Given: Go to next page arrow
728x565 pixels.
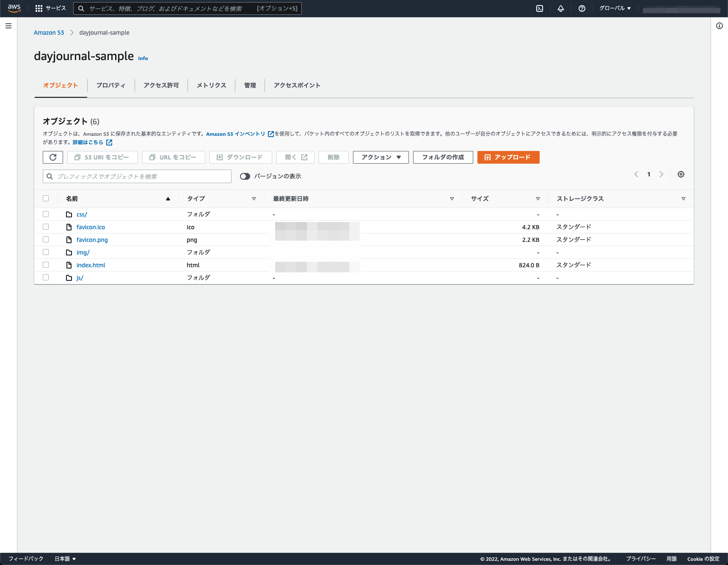Looking at the screenshot, I should pyautogui.click(x=661, y=174).
